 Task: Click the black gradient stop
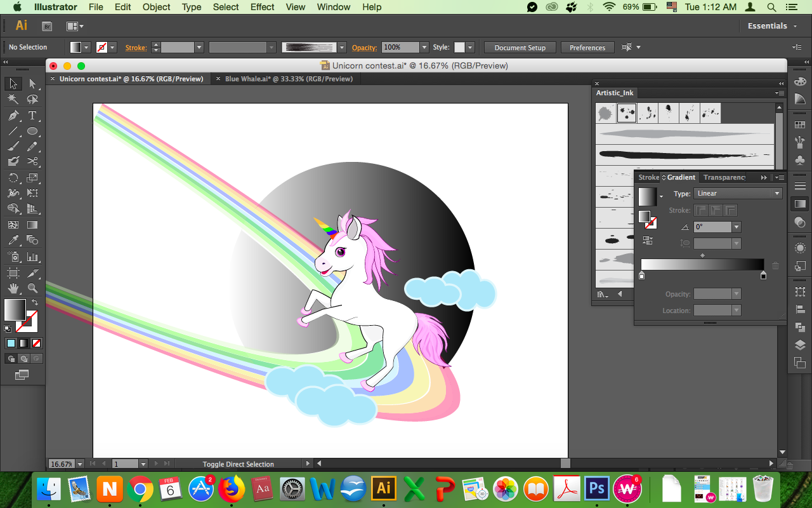(763, 276)
